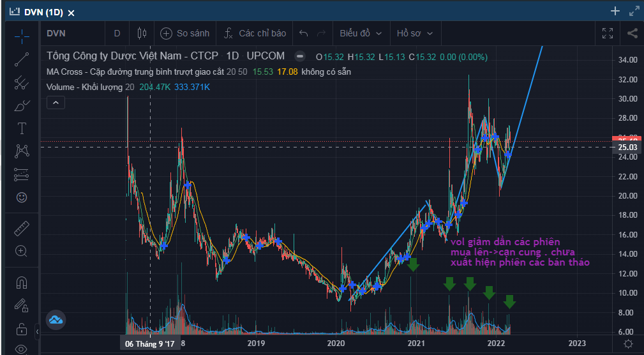Undo the last chart action
Screen dimensions: 644x355
304,33
